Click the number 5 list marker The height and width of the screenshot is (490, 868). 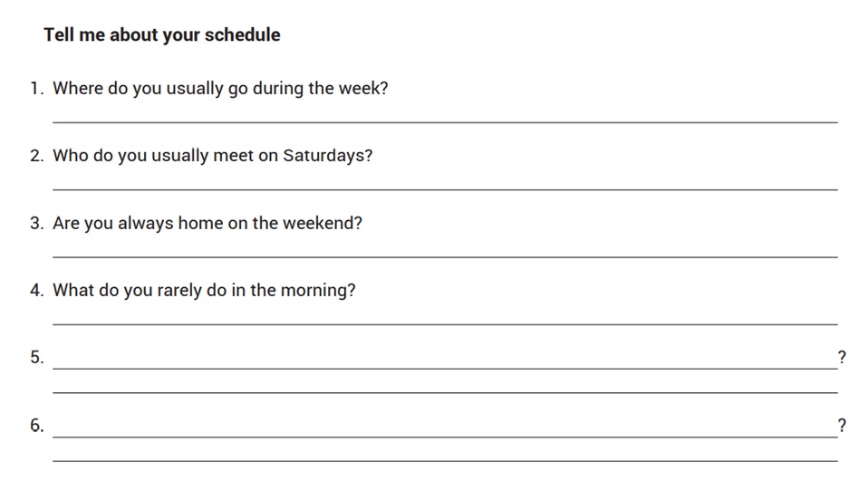pos(36,357)
